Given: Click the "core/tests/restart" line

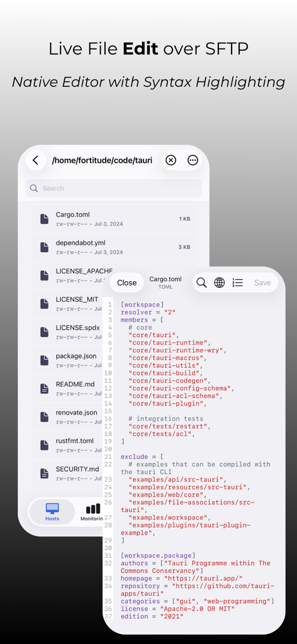Looking at the screenshot, I should click(x=170, y=426).
